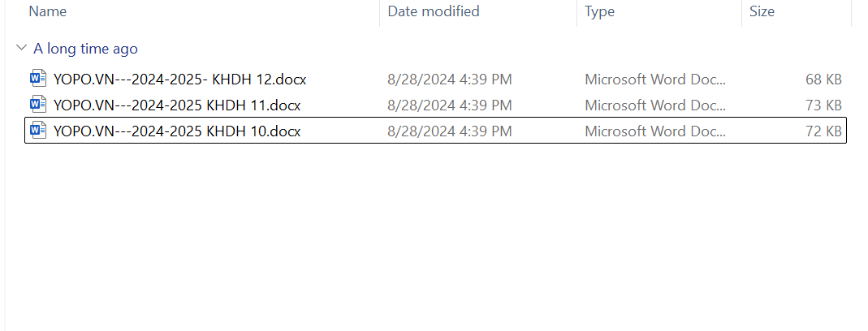
Task: Select the "A long time ago" group label
Action: (x=85, y=49)
